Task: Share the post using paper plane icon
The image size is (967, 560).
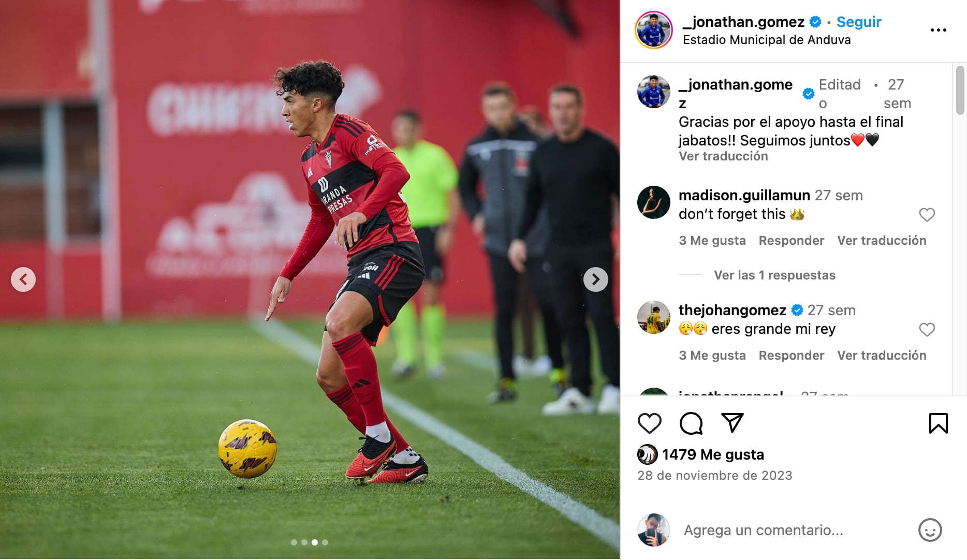Action: tap(732, 423)
